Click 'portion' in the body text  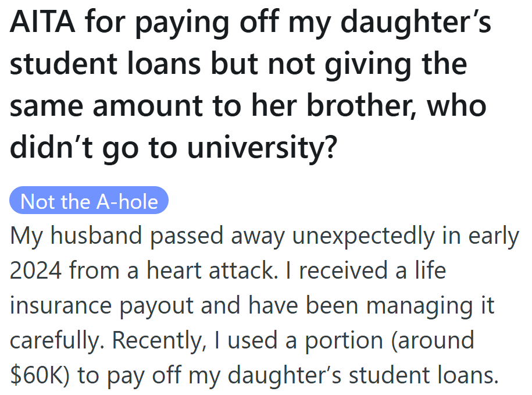[345, 341]
